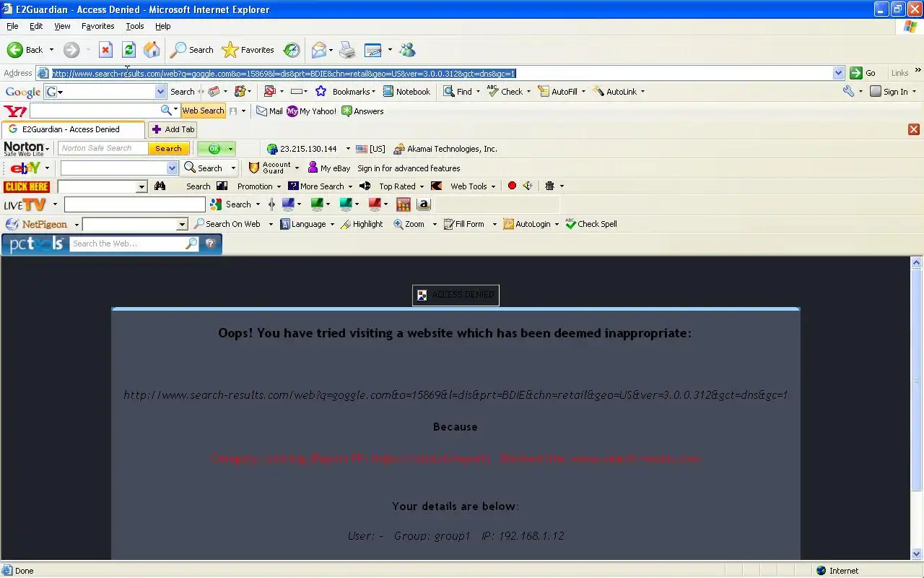Image resolution: width=924 pixels, height=578 pixels.
Task: Print the page using the printer icon
Action: click(347, 50)
